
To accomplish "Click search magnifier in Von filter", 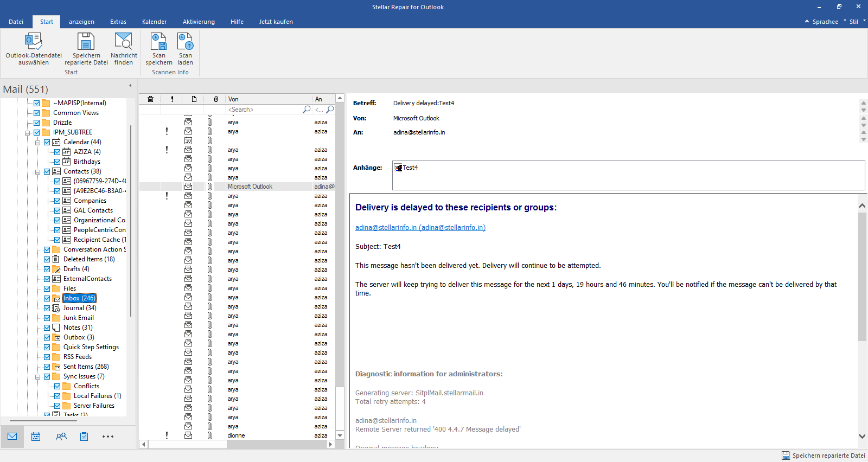I will tap(307, 110).
